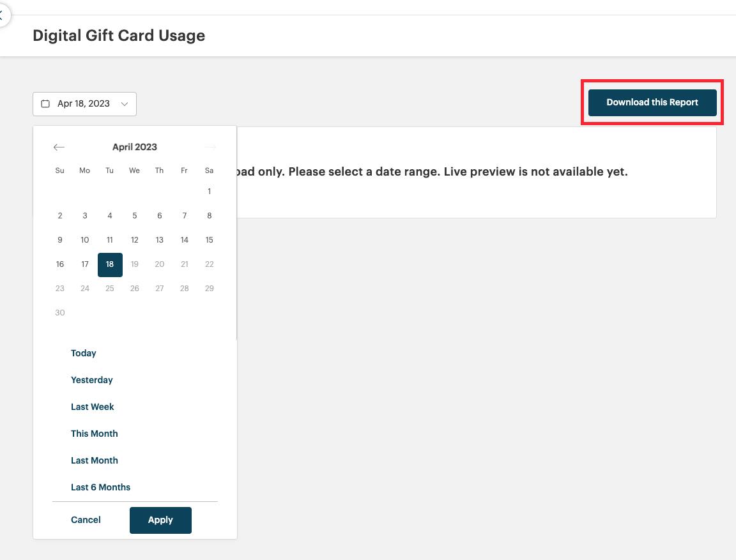Advance to May using the right arrow
736x560 pixels.
coord(210,147)
